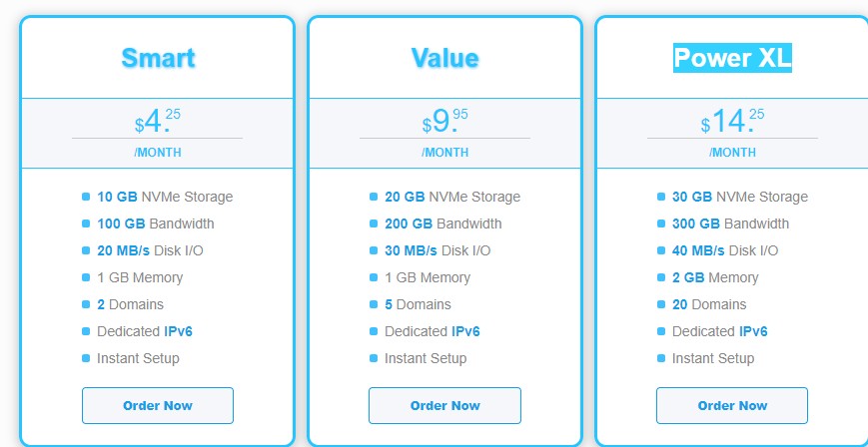Screen dimensions: 868x447
Task: Click bullet beside 20 Domains
Action: (x=661, y=304)
